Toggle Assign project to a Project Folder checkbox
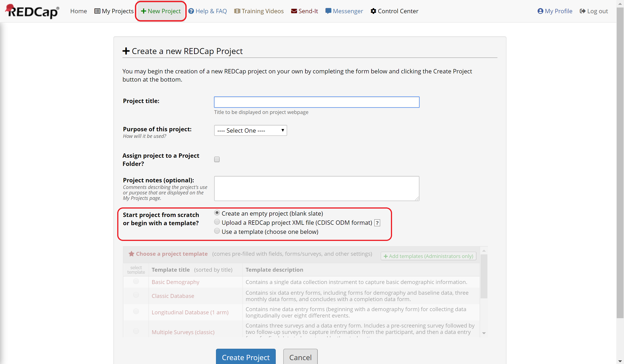The height and width of the screenshot is (364, 624). (x=217, y=159)
